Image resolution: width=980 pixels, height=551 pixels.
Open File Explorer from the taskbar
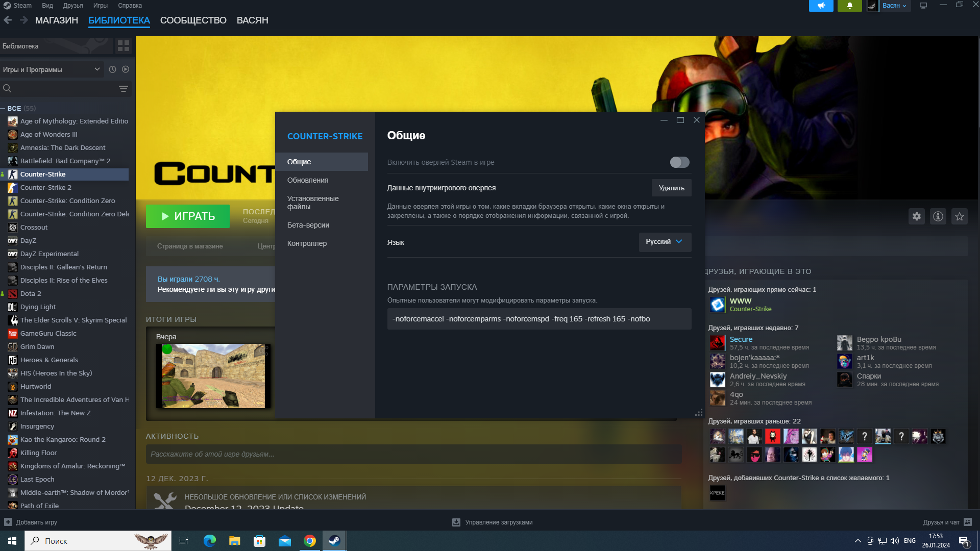coord(234,541)
